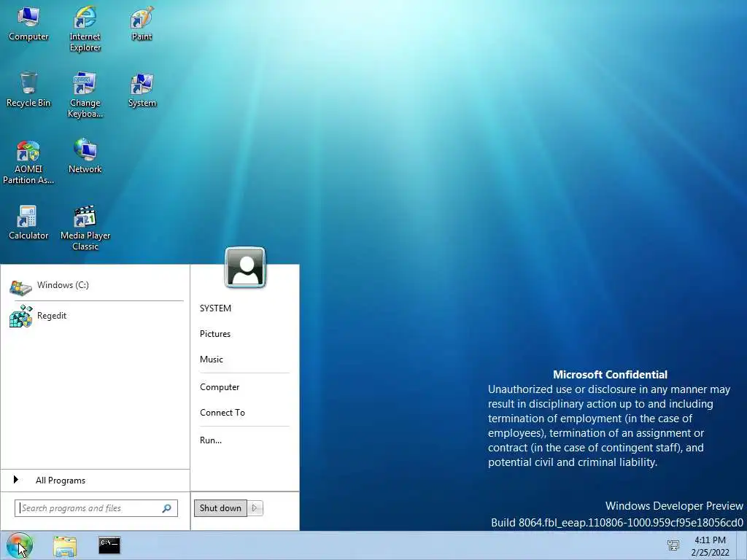Click the Change Keyboard shortcut icon
The width and height of the screenshot is (747, 560).
pos(85,83)
